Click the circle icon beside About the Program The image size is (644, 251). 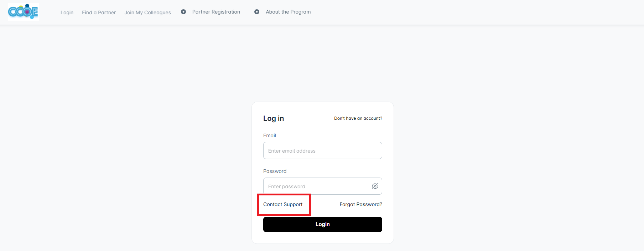pos(257,12)
